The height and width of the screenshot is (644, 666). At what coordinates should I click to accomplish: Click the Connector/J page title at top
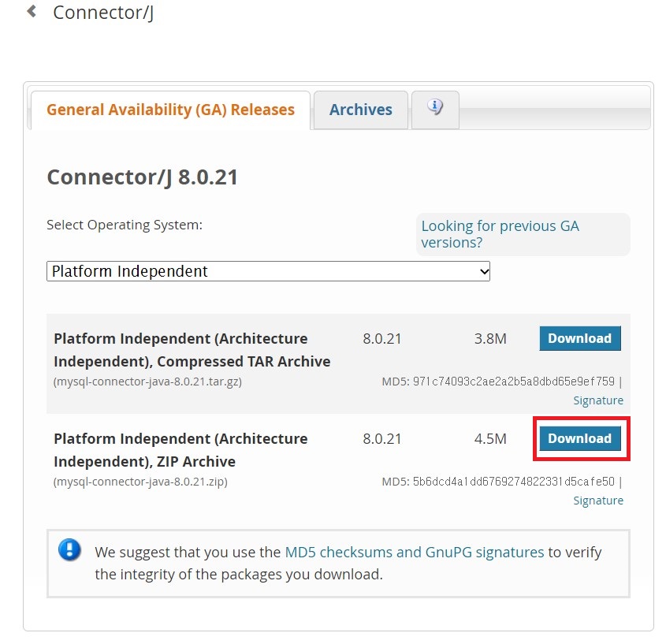pos(103,13)
